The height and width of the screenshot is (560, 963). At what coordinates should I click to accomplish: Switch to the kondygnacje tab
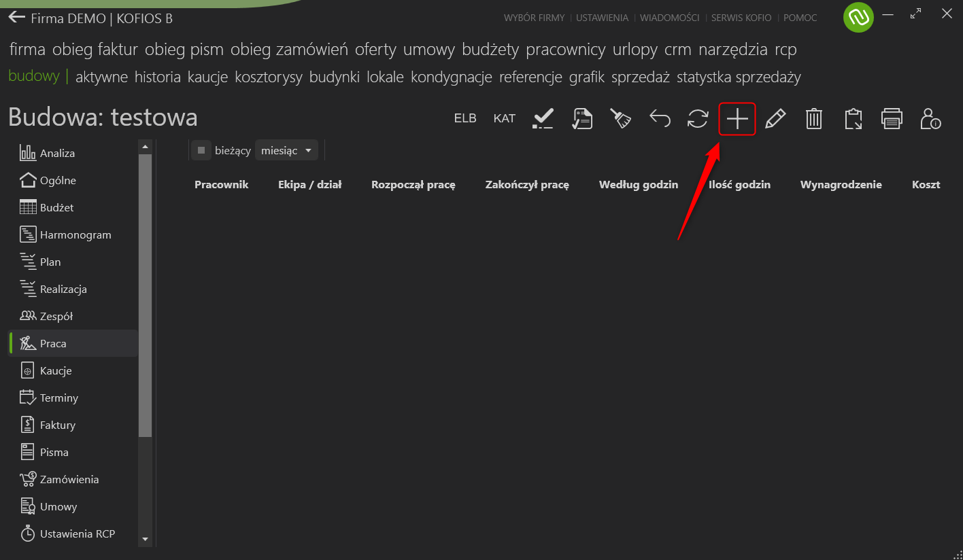tap(452, 77)
